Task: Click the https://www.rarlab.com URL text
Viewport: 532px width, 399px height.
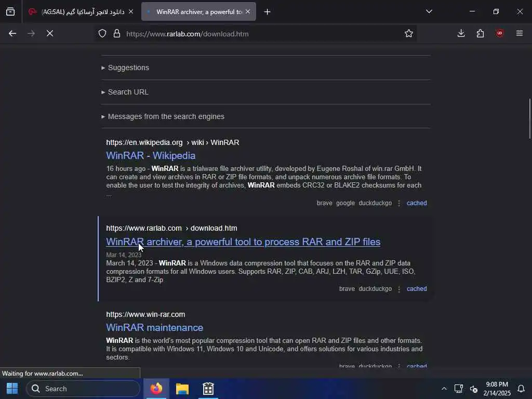Action: (144, 229)
